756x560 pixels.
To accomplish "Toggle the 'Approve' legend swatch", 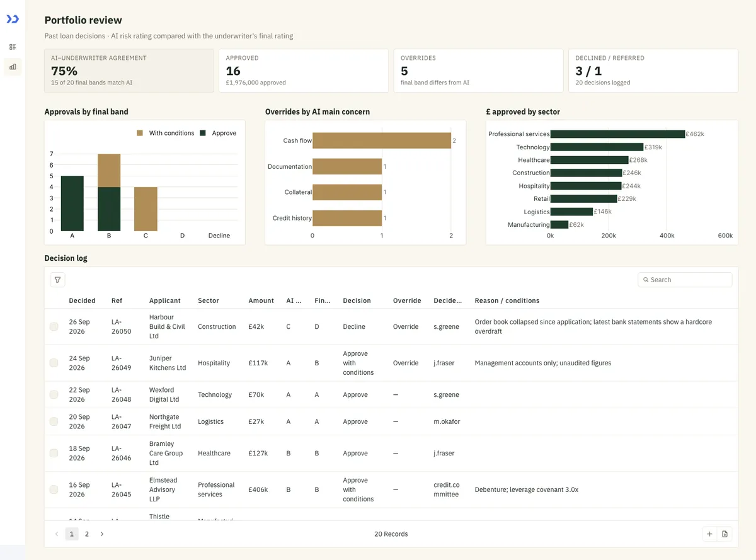I will coord(203,134).
